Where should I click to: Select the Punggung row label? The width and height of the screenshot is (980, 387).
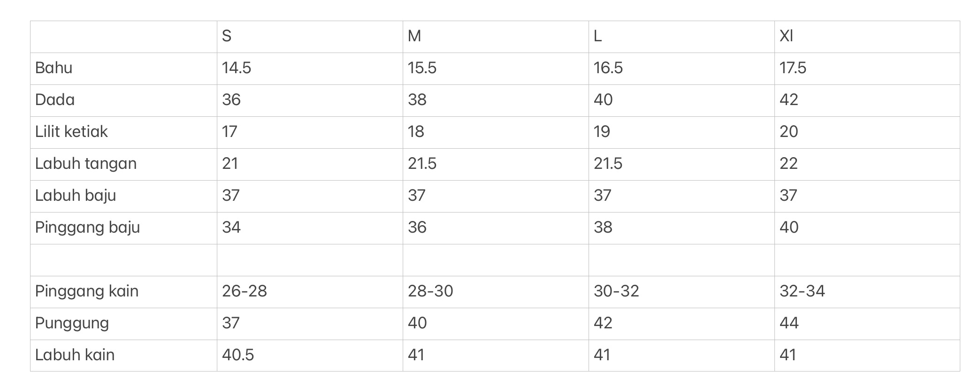(x=72, y=323)
